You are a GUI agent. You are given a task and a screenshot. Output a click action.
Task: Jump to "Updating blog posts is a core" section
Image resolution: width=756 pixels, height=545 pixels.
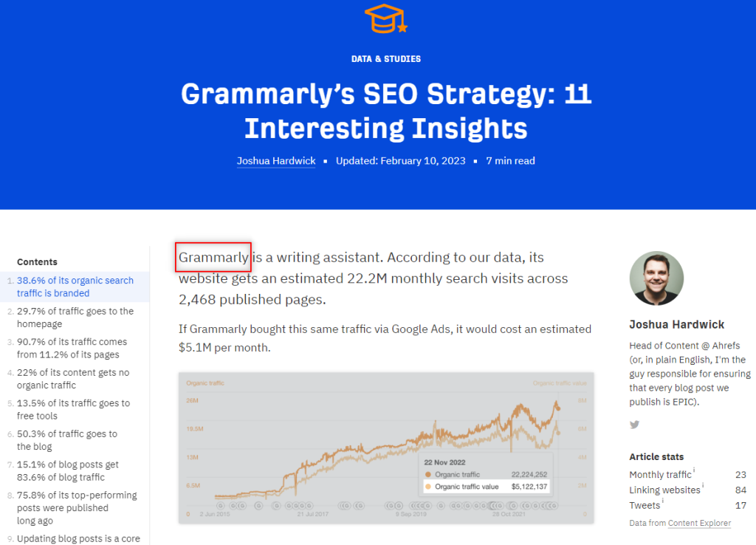tap(78, 539)
